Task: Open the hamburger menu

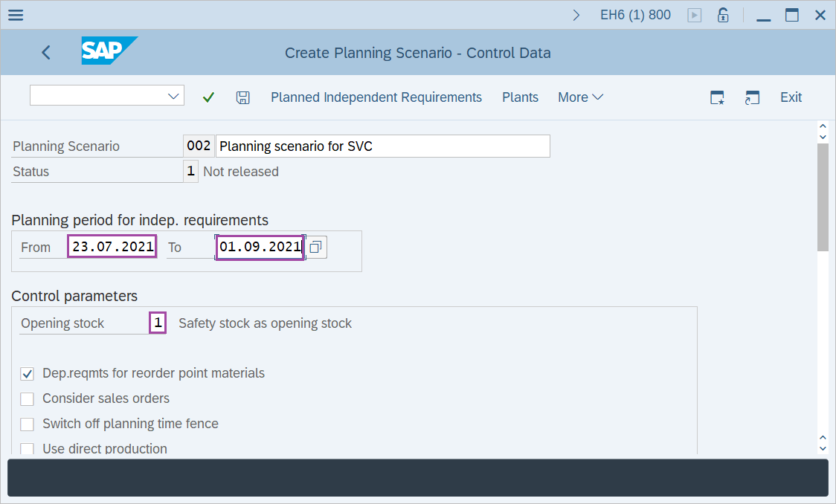Action: (x=15, y=14)
